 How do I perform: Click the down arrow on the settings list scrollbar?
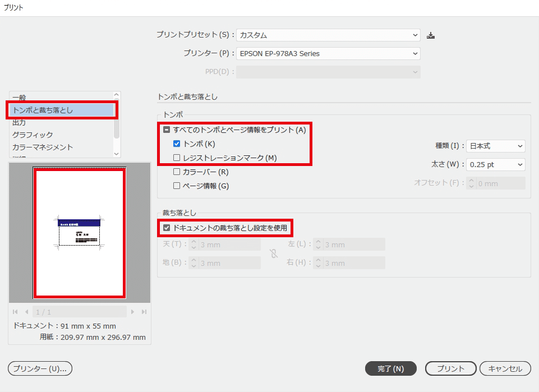(x=116, y=153)
